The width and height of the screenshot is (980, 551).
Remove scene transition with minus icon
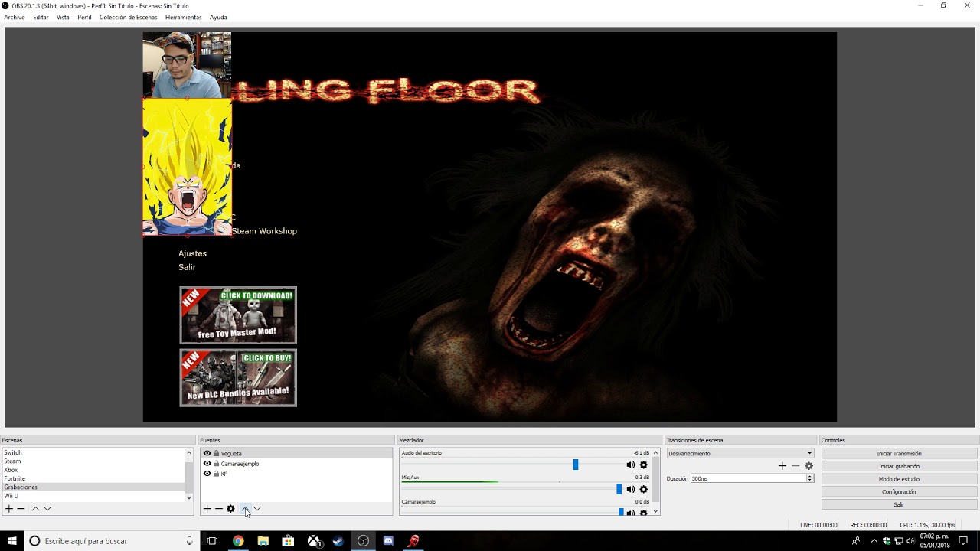click(795, 466)
